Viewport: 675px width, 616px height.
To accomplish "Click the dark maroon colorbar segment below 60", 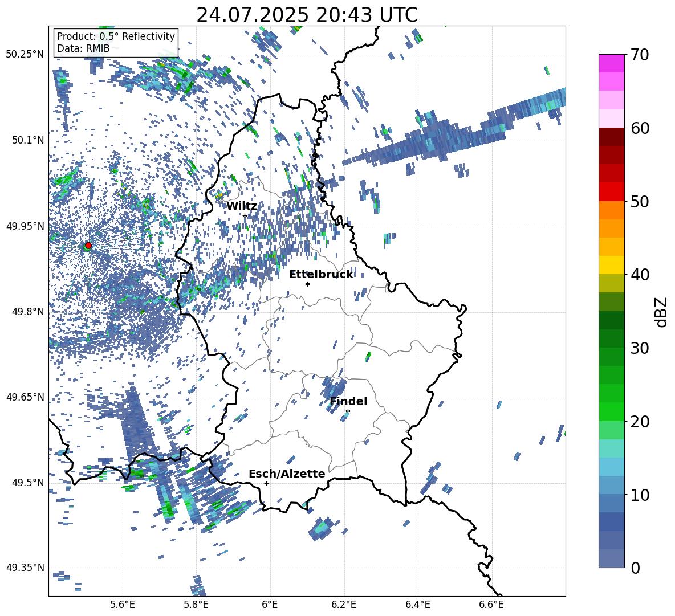I will pyautogui.click(x=612, y=137).
